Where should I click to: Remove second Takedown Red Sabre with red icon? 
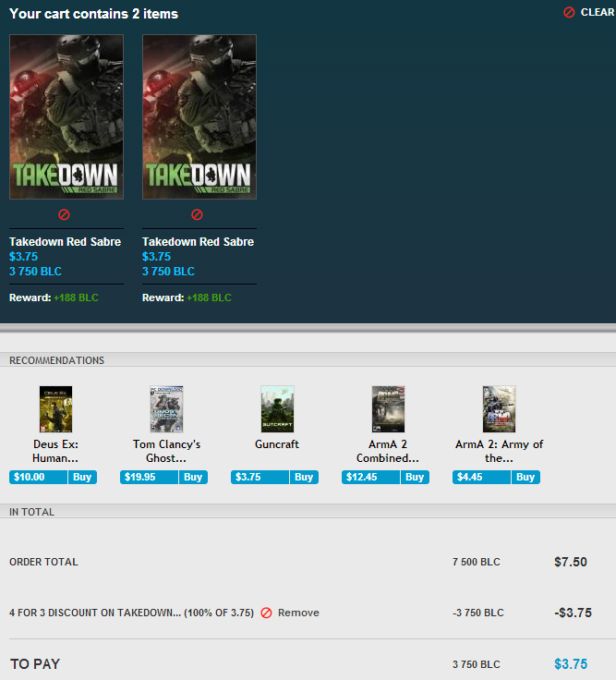click(x=197, y=214)
